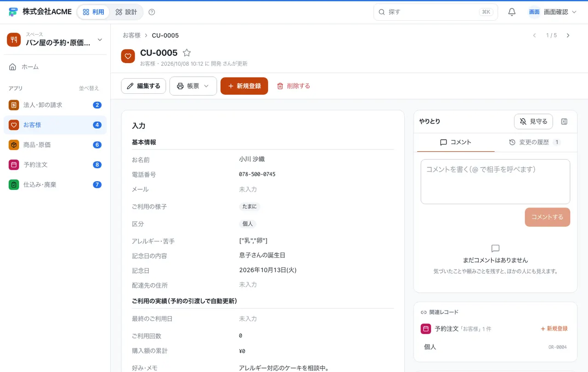Click the 法人・卸の請求 app icon
This screenshot has width=588, height=372.
pyautogui.click(x=14, y=105)
